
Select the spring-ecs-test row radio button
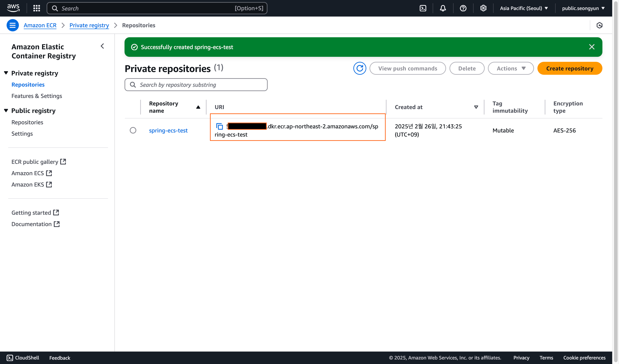[x=133, y=130]
